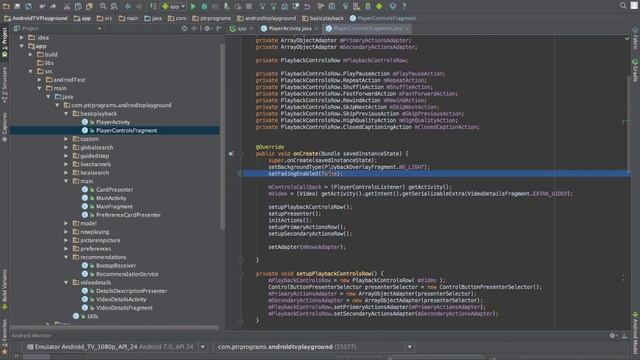Expand the globalsearch package

point(66,147)
